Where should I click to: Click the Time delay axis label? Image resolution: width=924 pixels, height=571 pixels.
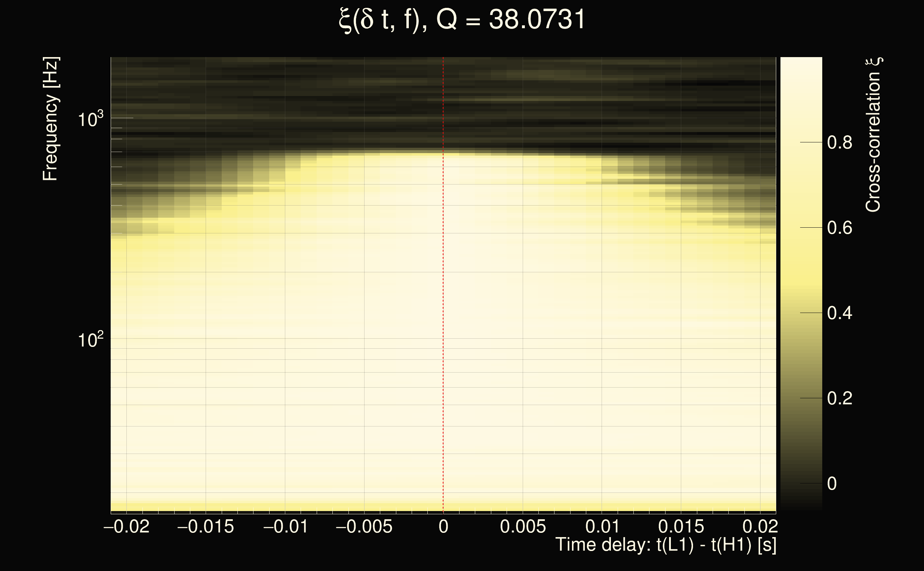(666, 545)
